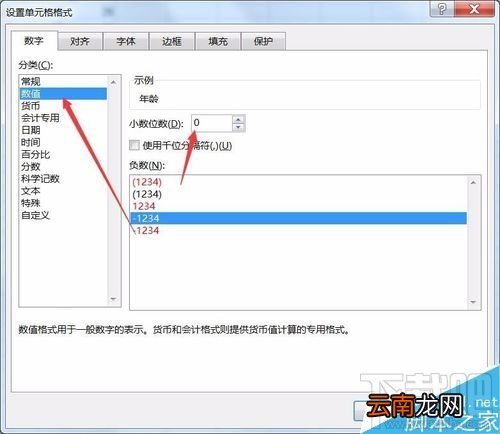Select 日期 category
500x434 pixels.
pos(63,130)
